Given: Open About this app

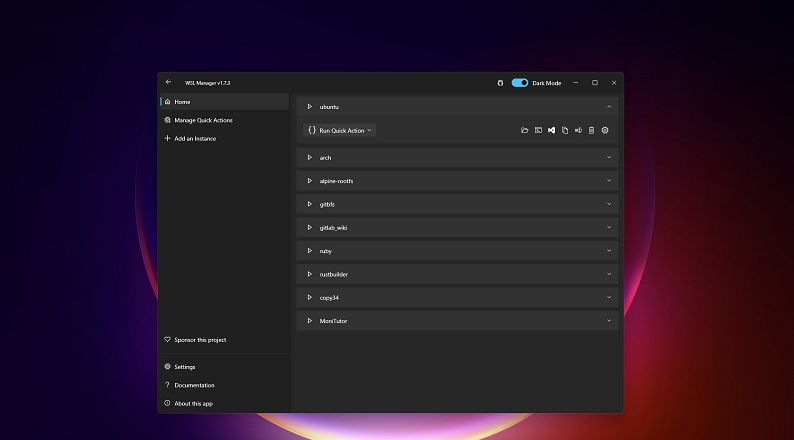Looking at the screenshot, I should coord(224,404).
